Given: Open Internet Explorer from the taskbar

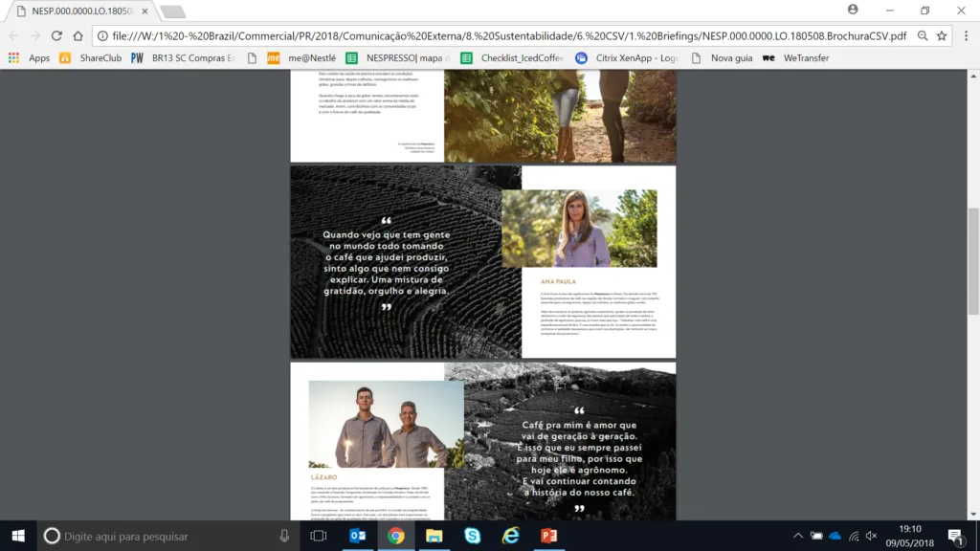Looking at the screenshot, I should pos(511,536).
